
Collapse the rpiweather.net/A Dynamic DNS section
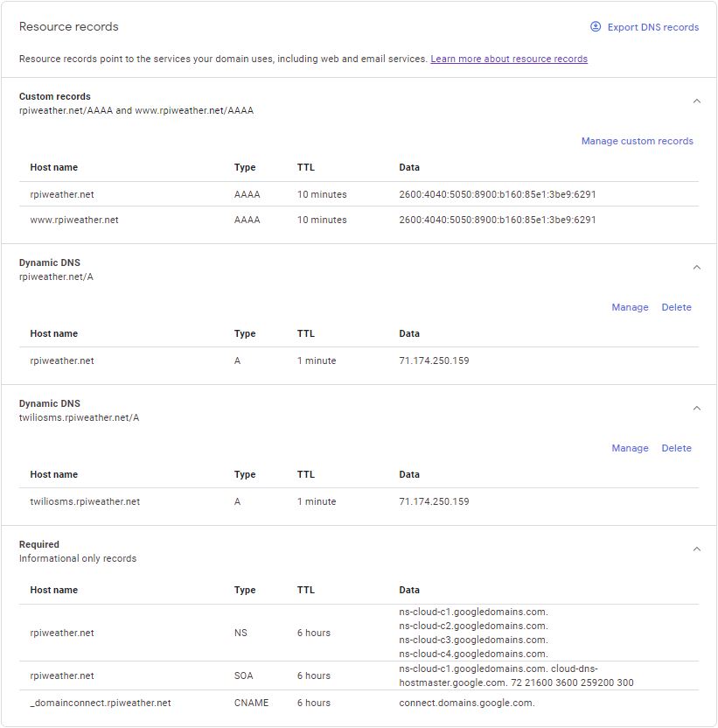(x=696, y=267)
